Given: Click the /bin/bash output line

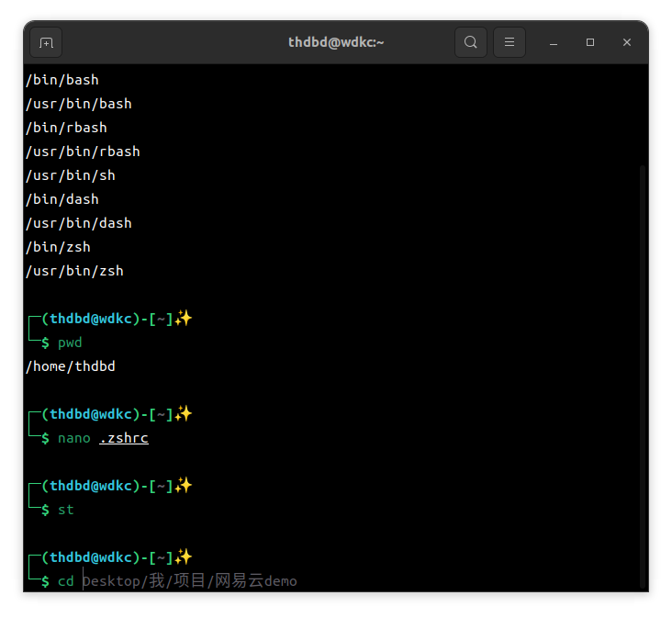Looking at the screenshot, I should [62, 80].
